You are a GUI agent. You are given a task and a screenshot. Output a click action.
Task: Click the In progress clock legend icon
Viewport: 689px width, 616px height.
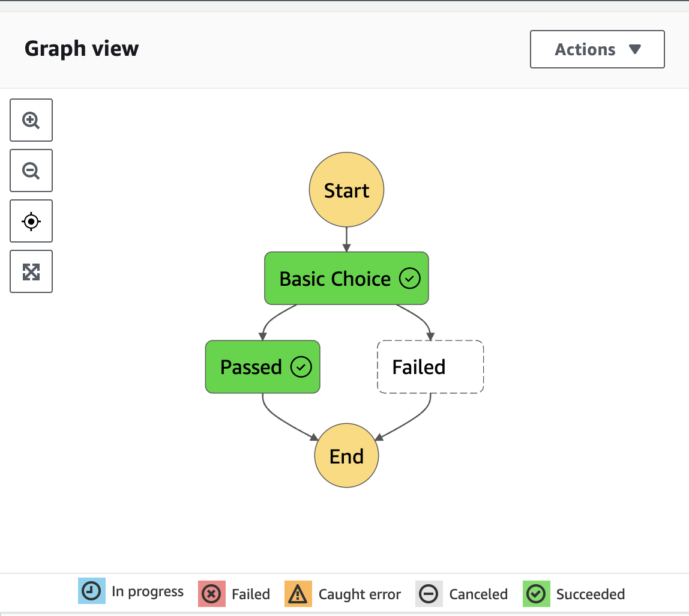[x=92, y=591]
